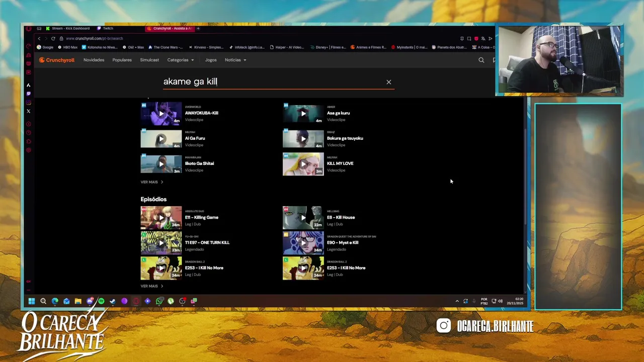Expand VER MAIS under Episódios

coord(151,286)
